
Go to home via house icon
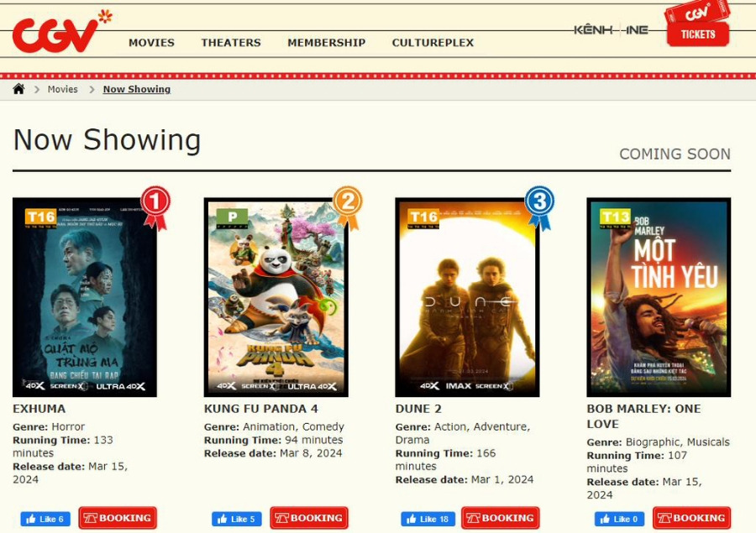click(x=18, y=89)
